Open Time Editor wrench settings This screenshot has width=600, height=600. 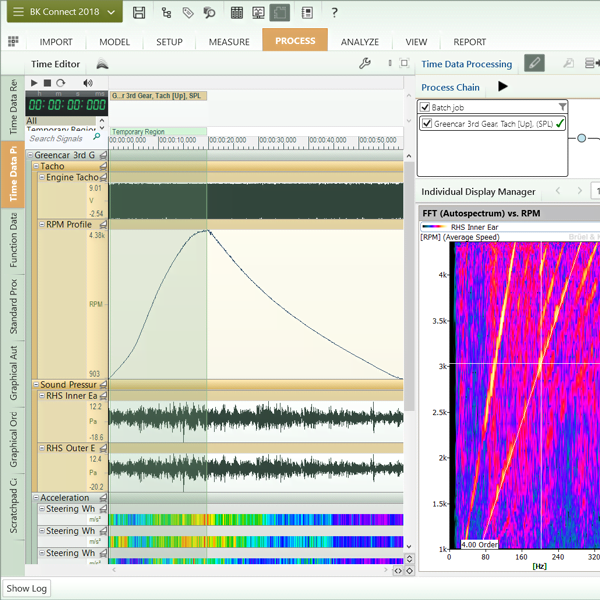364,64
